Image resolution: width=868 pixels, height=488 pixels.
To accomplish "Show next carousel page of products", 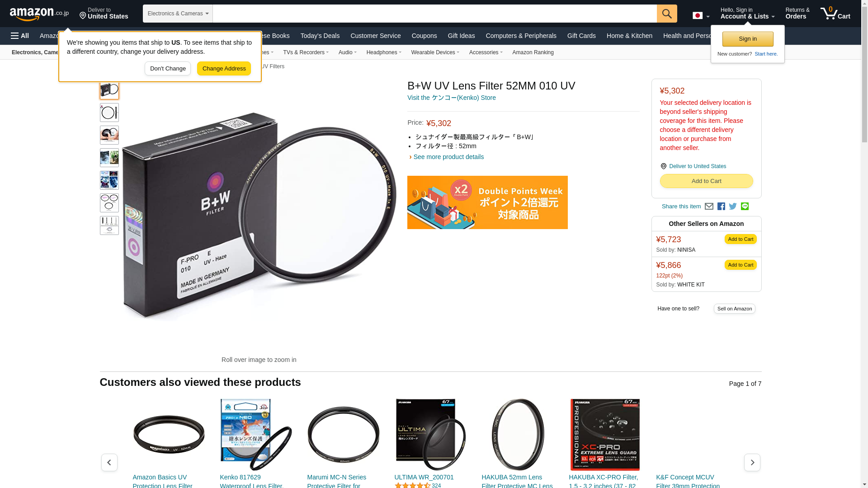I will 752,462.
